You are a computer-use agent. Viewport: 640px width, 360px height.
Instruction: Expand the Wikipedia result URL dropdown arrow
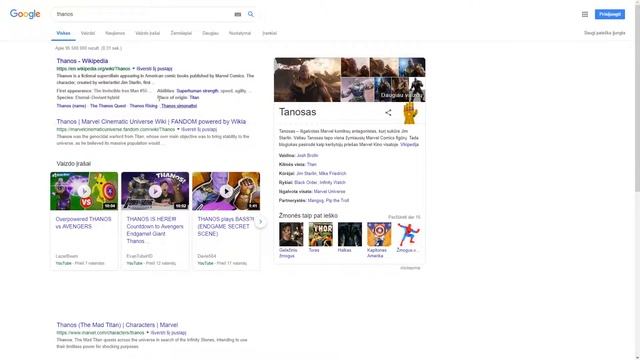[x=133, y=69]
